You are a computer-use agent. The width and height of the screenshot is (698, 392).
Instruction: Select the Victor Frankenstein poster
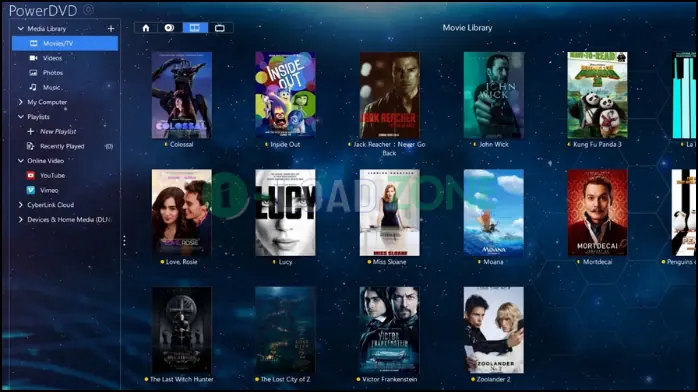[x=390, y=330]
